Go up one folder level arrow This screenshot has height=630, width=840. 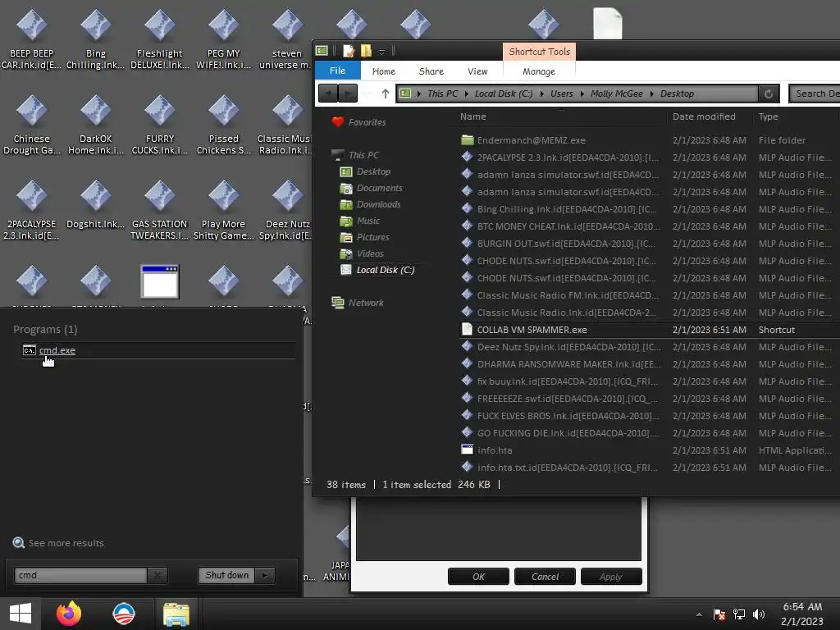386,94
